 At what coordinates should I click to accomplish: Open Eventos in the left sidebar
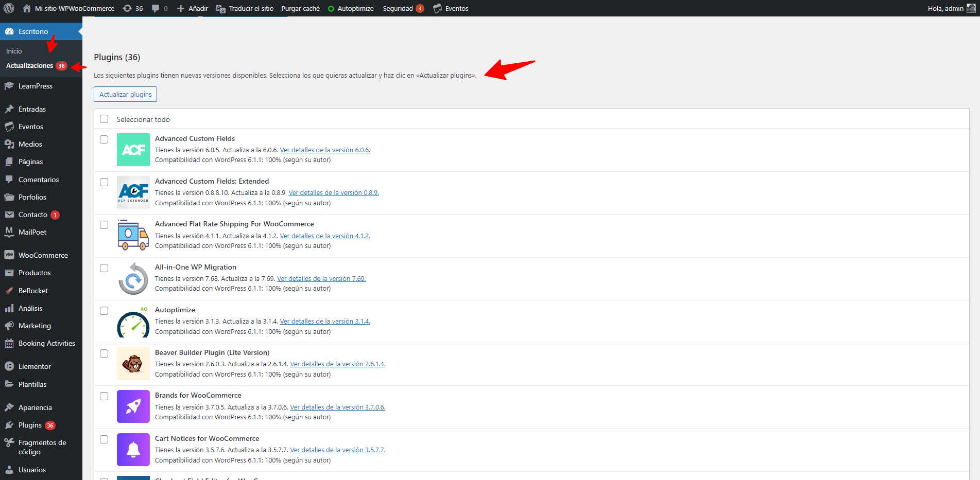[x=41, y=127]
